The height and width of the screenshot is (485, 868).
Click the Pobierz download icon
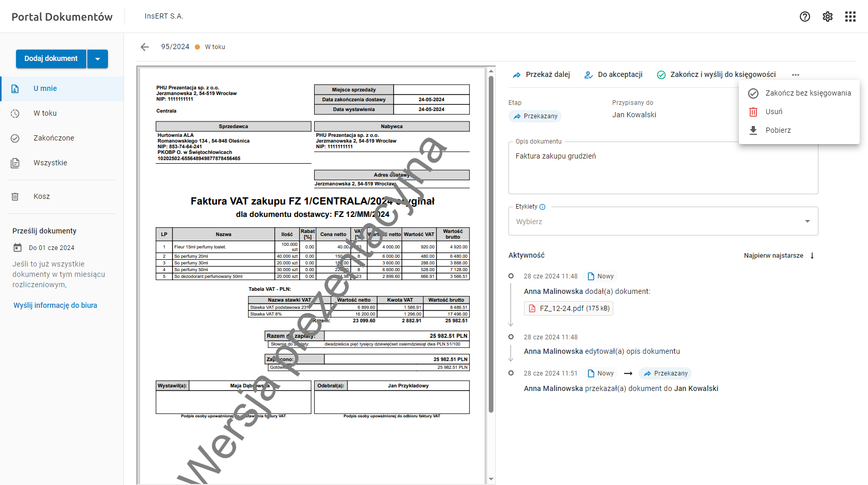coord(753,130)
